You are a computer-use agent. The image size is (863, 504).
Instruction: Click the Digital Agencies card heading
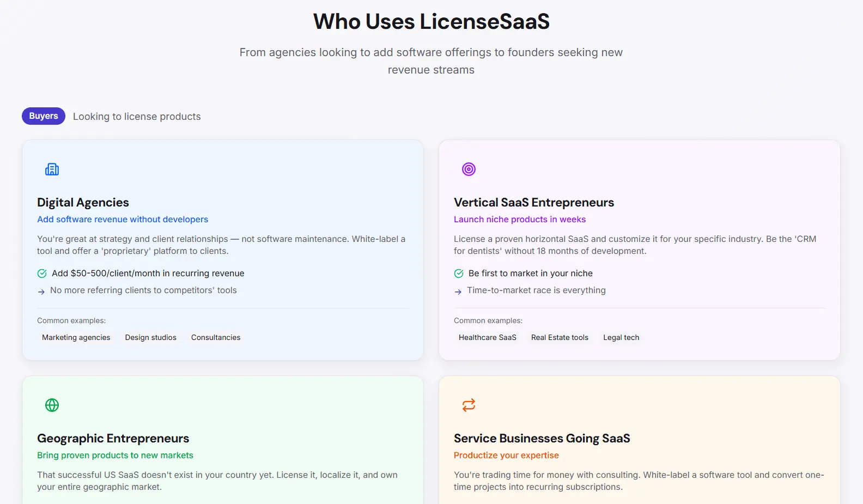coord(83,203)
